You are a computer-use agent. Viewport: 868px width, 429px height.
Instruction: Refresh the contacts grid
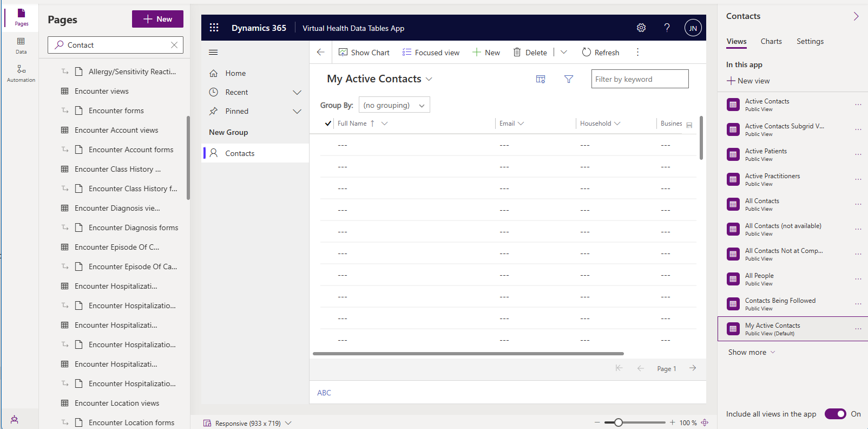pos(600,53)
